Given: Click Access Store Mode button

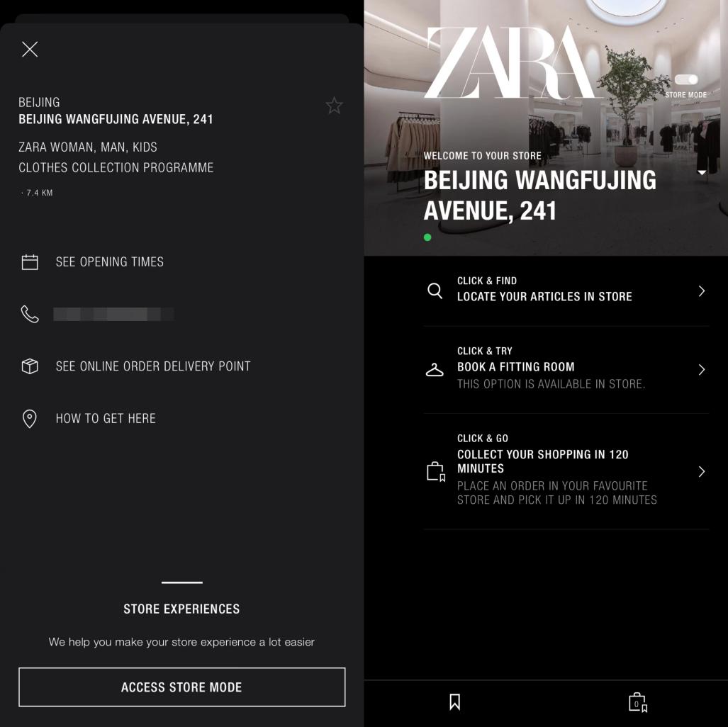Looking at the screenshot, I should tap(182, 687).
